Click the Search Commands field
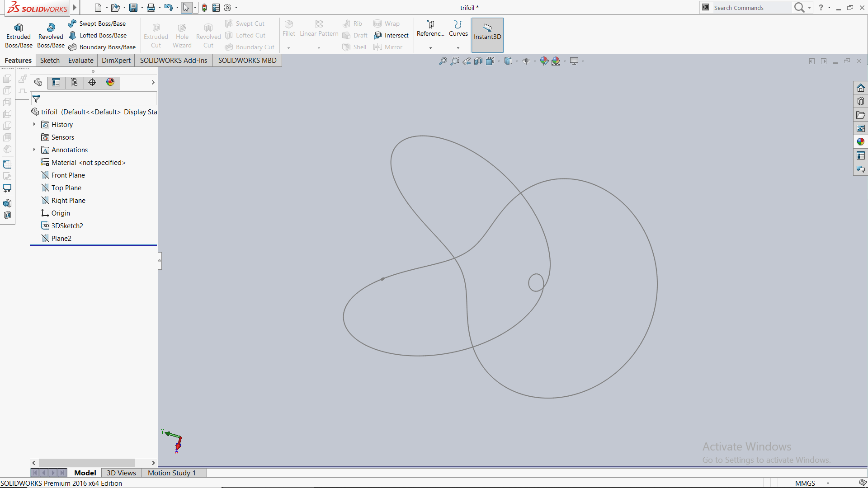This screenshot has width=868, height=488. point(750,8)
